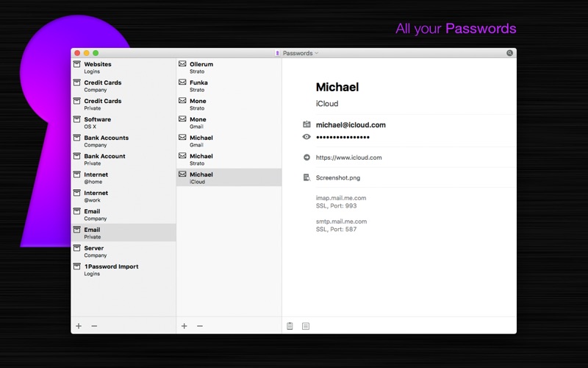Select the 1Password Import category
The width and height of the screenshot is (588, 368).
click(x=123, y=269)
